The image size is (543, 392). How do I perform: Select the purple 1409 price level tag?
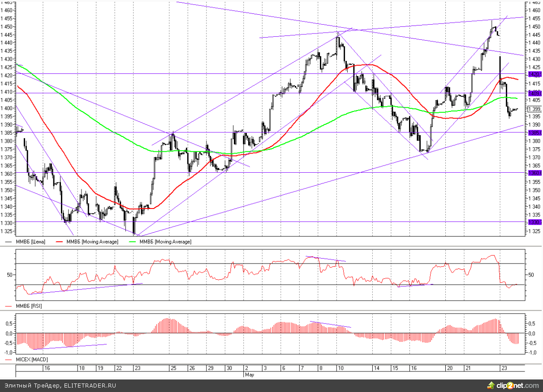[534, 93]
